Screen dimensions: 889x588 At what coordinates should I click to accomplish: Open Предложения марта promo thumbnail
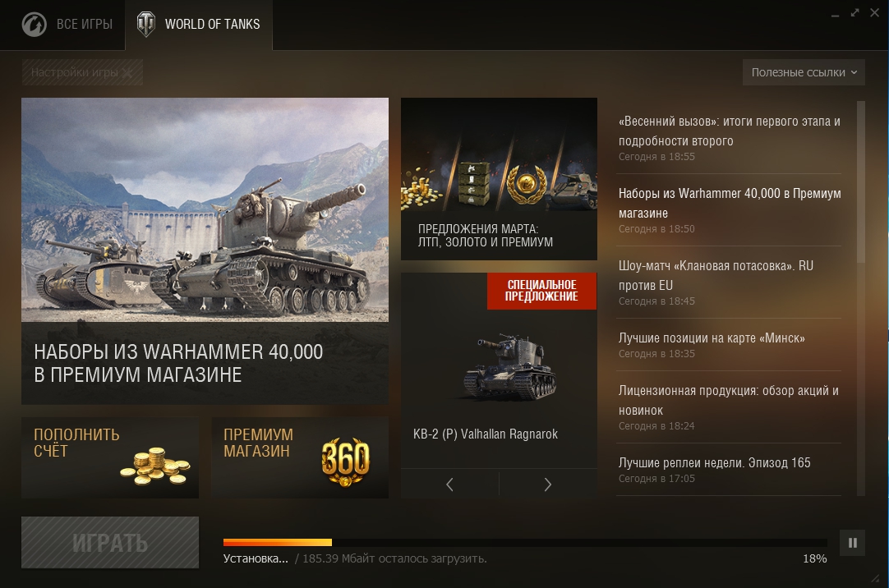coord(499,179)
